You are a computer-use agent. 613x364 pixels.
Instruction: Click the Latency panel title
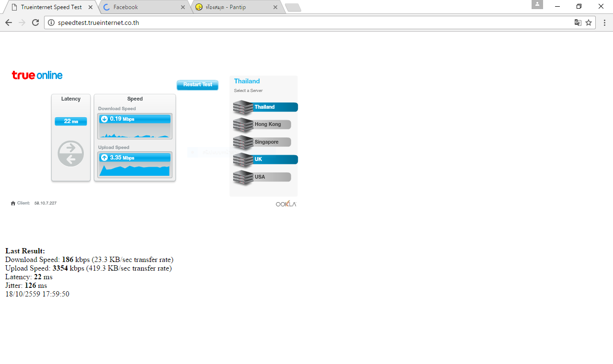pyautogui.click(x=71, y=99)
